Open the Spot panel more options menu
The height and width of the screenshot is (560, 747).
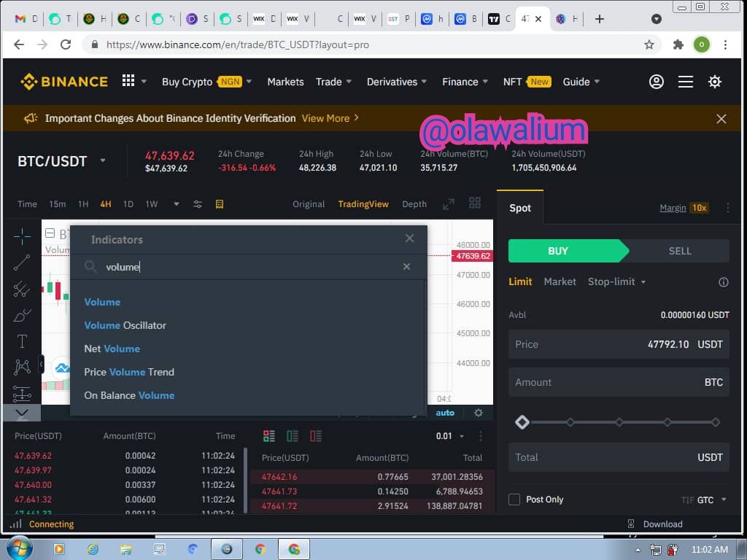tap(727, 208)
